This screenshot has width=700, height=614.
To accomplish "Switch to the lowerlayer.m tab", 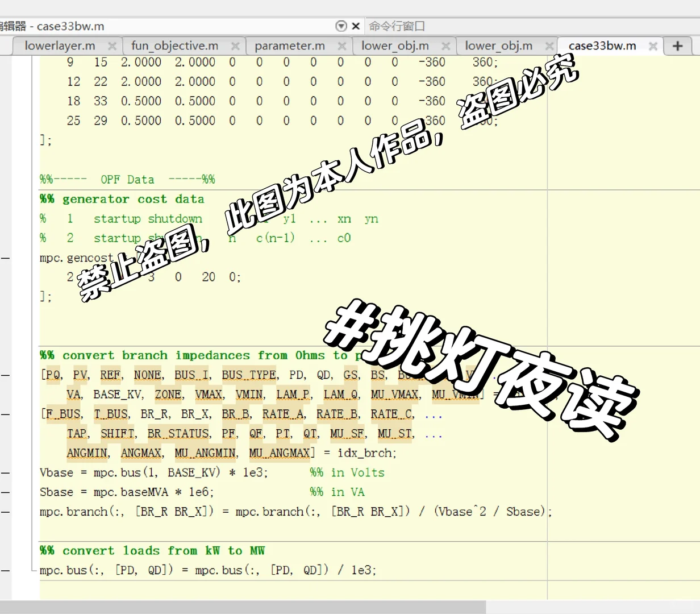I will pyautogui.click(x=60, y=45).
